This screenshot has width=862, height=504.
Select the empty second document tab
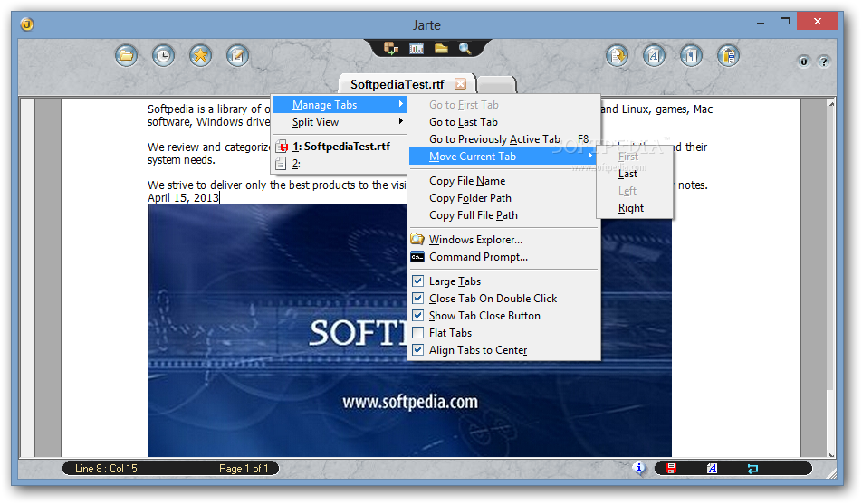coord(496,85)
